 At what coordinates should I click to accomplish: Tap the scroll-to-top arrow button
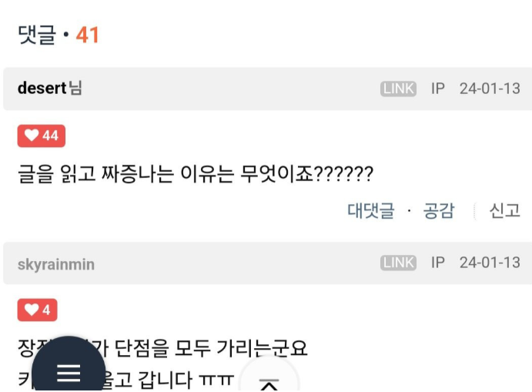(x=269, y=377)
